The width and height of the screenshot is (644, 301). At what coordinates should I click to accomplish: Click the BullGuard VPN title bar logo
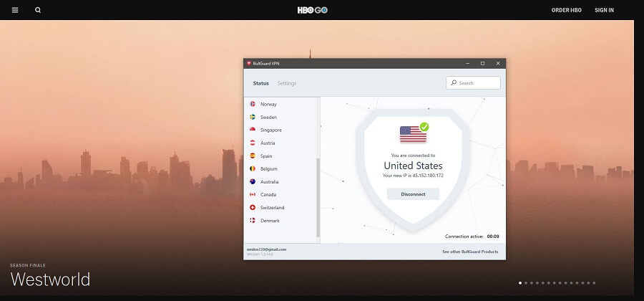[x=249, y=63]
